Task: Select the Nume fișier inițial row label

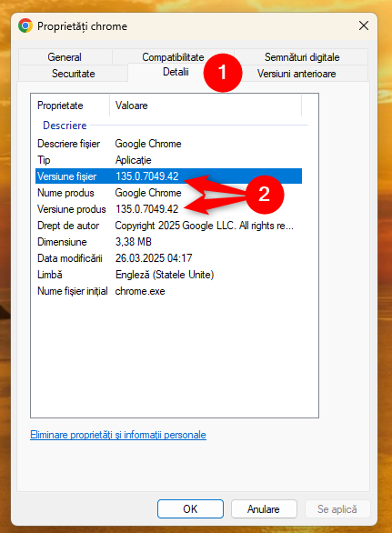Action: click(x=73, y=291)
